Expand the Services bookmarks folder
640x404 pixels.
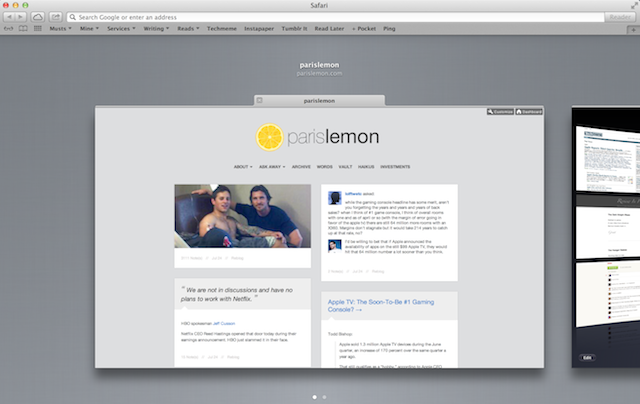(121, 29)
